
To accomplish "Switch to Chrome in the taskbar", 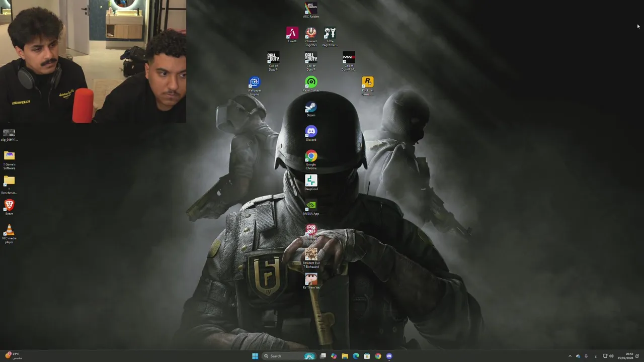I will coord(378,356).
